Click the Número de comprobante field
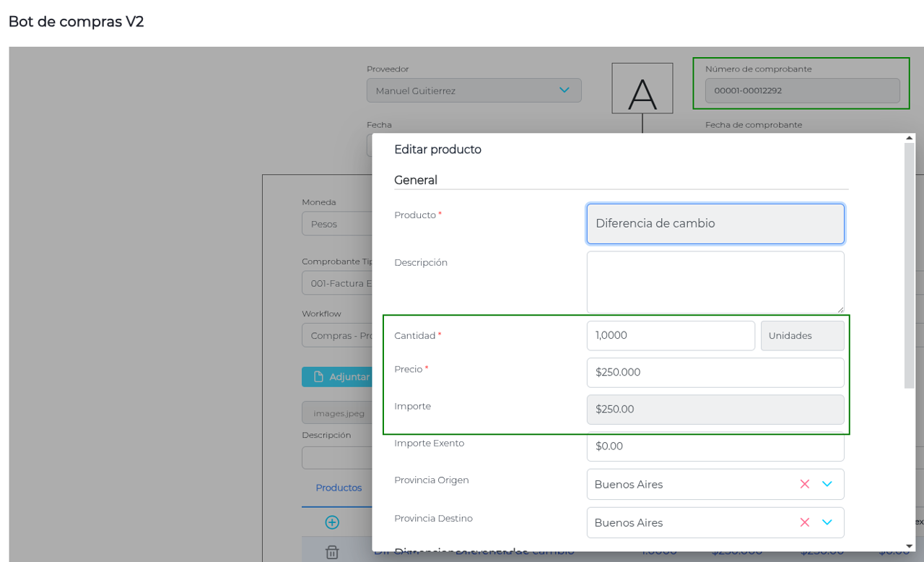Screen dimensions: 924x562 tap(802, 91)
